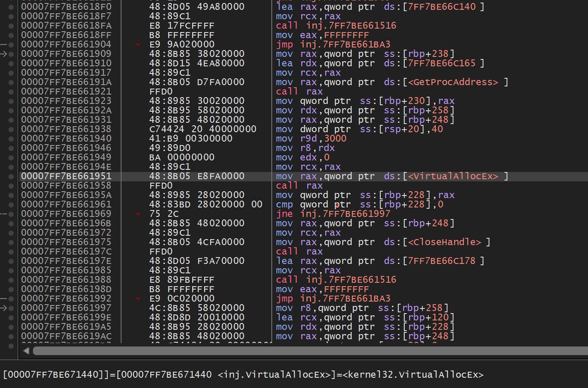Select the mov rax GetProcAddress instruction
This screenshot has height=388, width=588.
(x=392, y=82)
